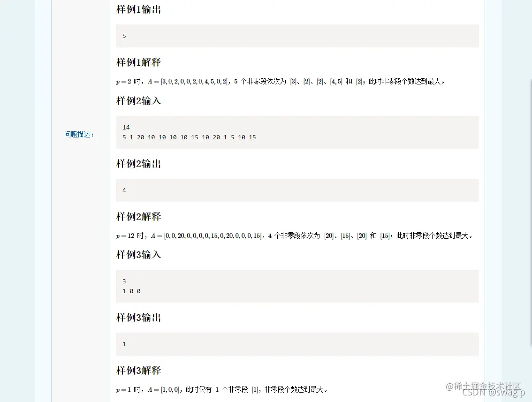The image size is (532, 402).
Task: Select the 样例1解释 section heading
Action: pyautogui.click(x=138, y=62)
